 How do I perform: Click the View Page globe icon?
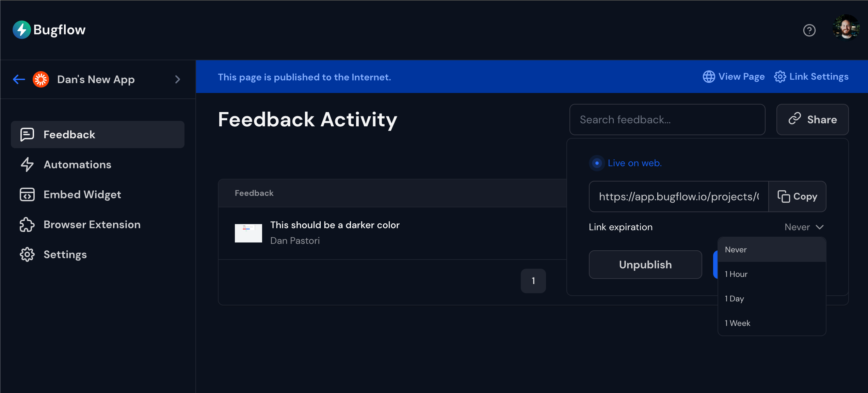pyautogui.click(x=709, y=77)
